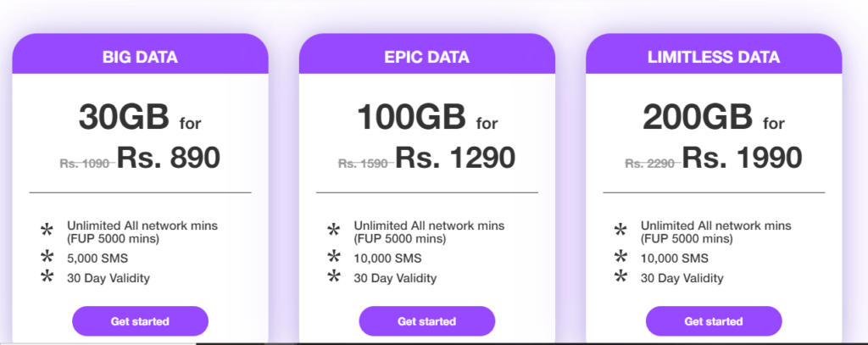Click asterisk beside 10,000 SMS in LIMITLESS DATA
The width and height of the screenshot is (868, 345).
tap(621, 256)
